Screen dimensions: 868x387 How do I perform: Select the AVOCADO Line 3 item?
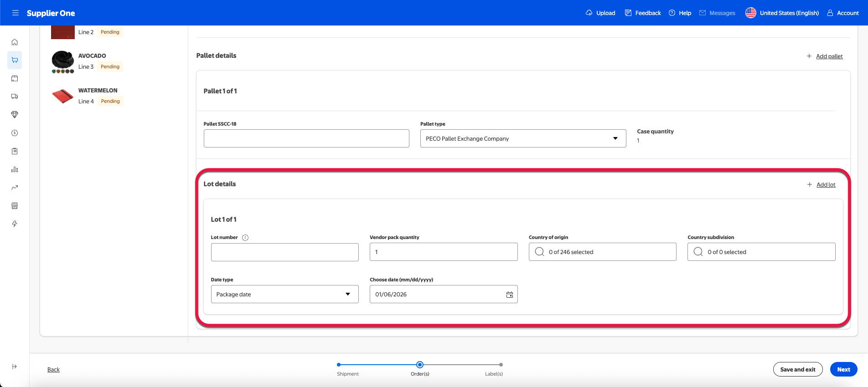[x=92, y=61]
